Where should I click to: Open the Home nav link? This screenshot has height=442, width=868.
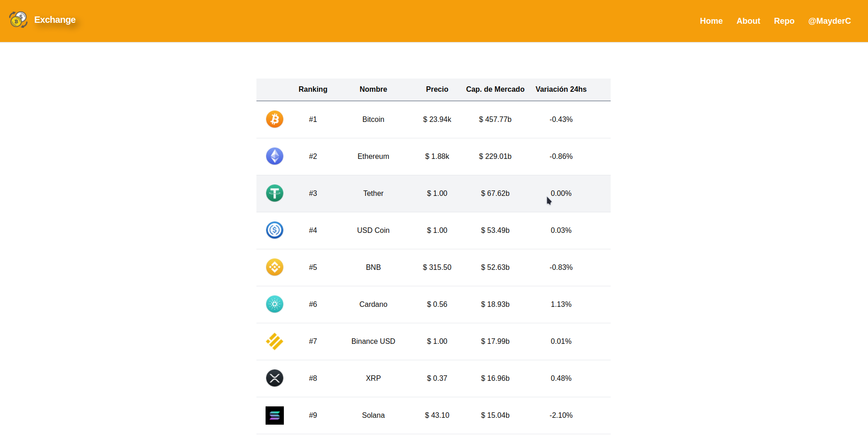coord(711,21)
